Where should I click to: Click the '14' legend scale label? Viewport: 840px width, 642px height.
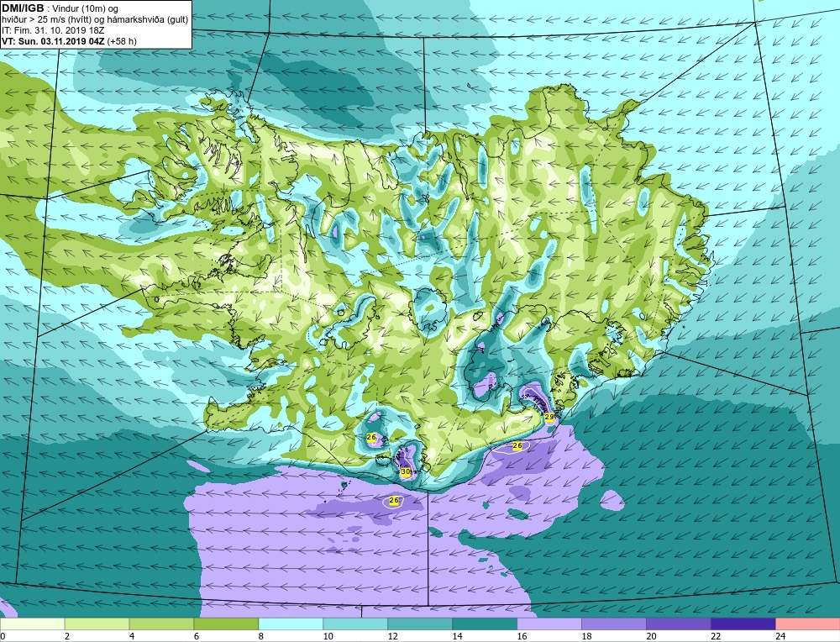[x=457, y=636]
